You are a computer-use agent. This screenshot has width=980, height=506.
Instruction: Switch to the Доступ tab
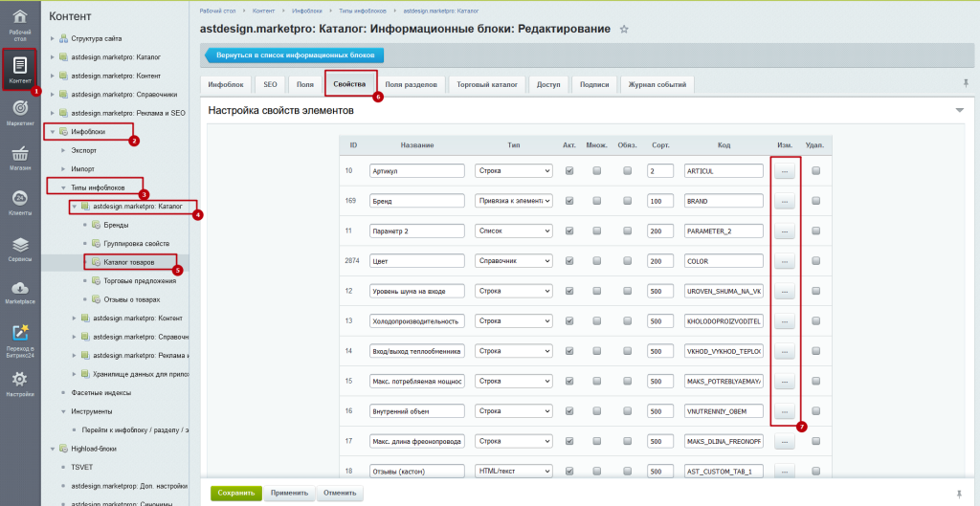pyautogui.click(x=548, y=84)
